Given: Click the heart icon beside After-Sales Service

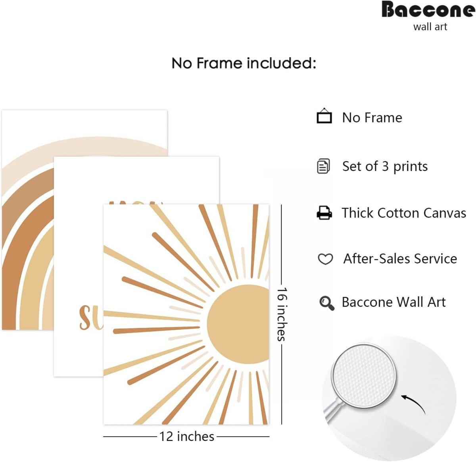Looking at the screenshot, I should (325, 259).
